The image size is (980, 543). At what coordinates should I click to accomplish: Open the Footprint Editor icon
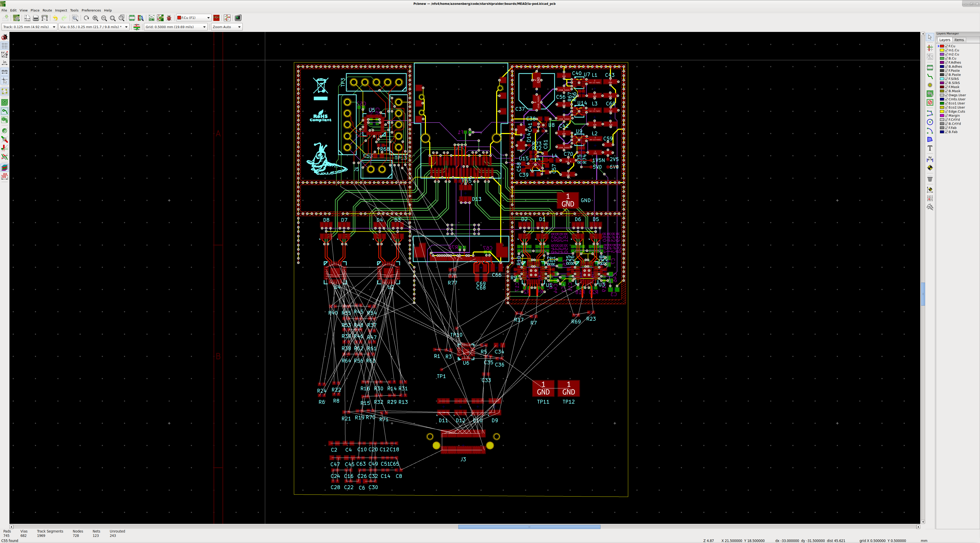click(132, 18)
